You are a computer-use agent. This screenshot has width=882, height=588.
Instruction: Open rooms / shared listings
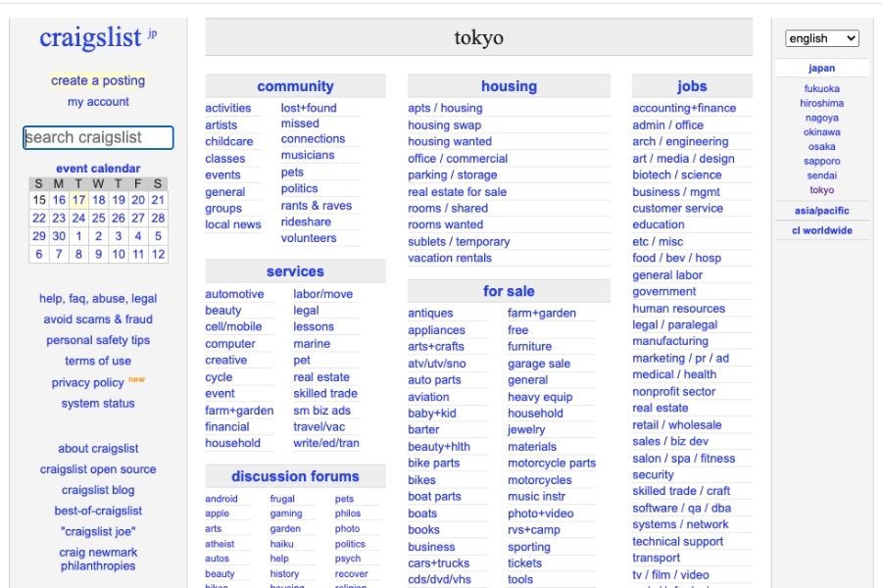point(448,208)
